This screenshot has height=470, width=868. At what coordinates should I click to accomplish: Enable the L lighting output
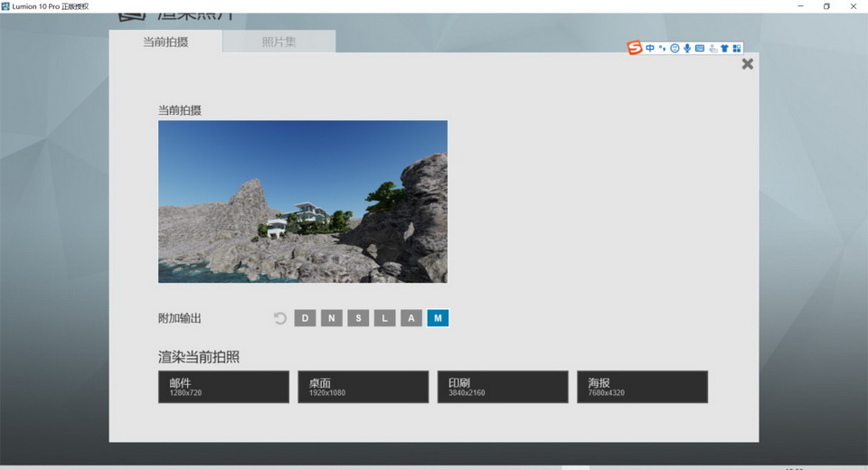click(385, 318)
